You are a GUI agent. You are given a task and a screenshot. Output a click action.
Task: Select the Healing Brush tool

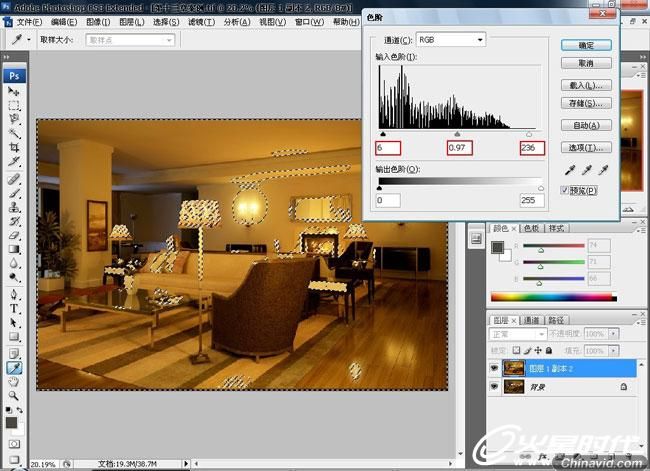14,179
